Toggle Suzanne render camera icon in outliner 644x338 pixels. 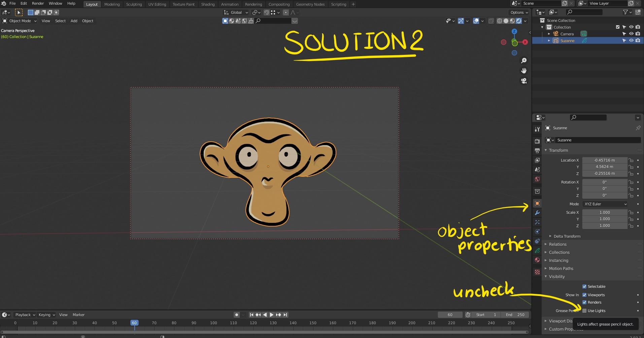coord(638,41)
